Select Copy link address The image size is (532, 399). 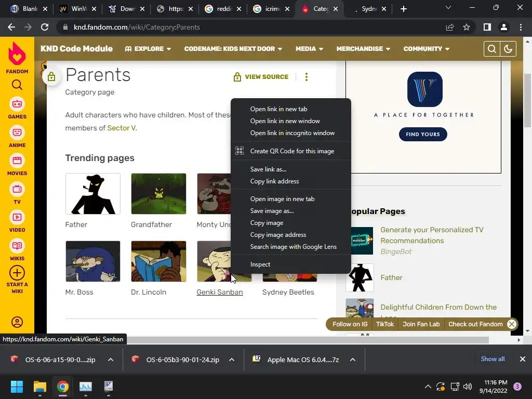point(291,181)
